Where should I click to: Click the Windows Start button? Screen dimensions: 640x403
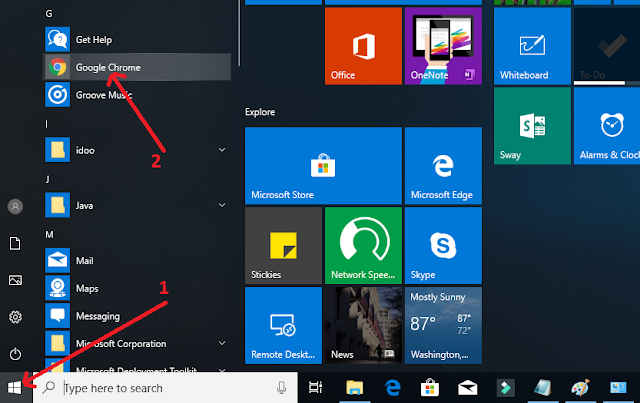[x=15, y=387]
